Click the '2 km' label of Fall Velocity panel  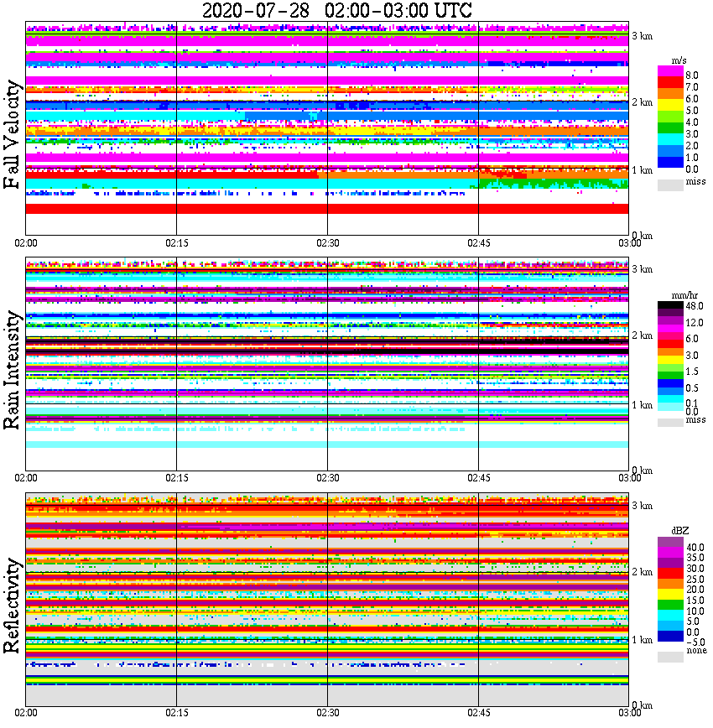click(642, 102)
